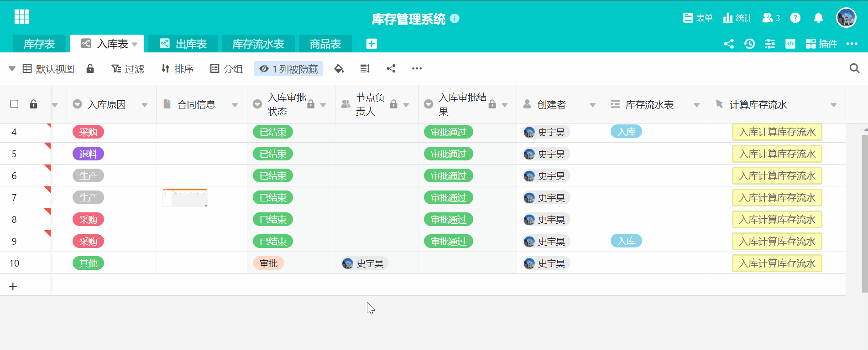Open the row height icon
The height and width of the screenshot is (350, 868).
coord(365,69)
